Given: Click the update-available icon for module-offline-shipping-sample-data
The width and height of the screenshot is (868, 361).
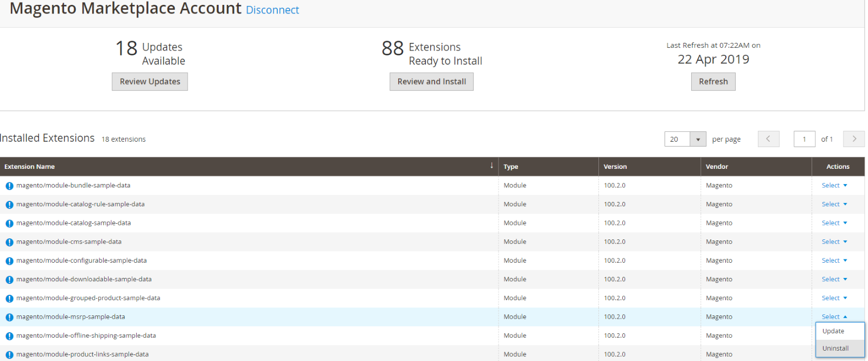Looking at the screenshot, I should point(9,336).
